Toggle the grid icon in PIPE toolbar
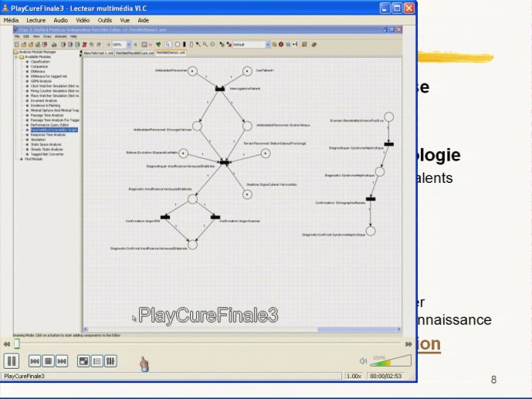 (x=144, y=45)
